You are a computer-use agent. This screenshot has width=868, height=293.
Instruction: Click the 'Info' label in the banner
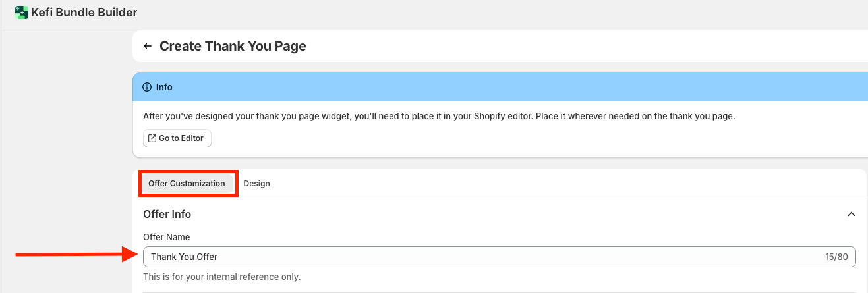click(x=164, y=87)
